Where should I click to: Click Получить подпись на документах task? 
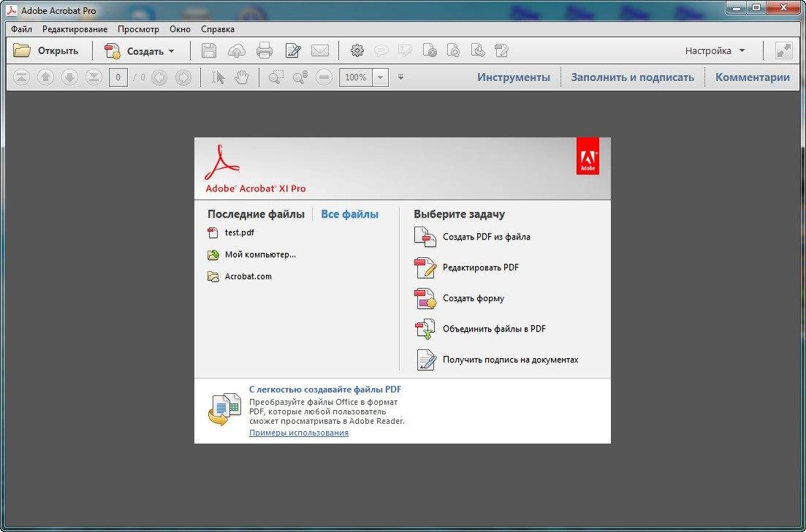pyautogui.click(x=497, y=360)
